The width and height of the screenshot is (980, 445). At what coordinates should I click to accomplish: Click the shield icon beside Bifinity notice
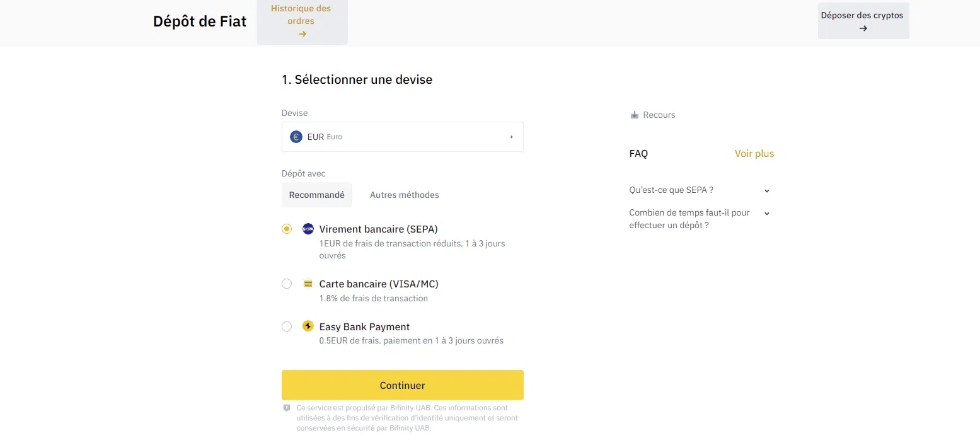tap(287, 408)
